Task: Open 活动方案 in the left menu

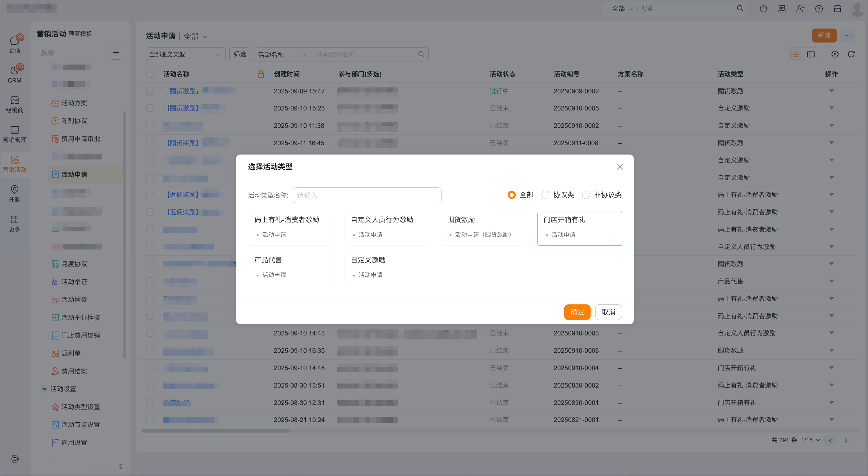Action: click(74, 103)
